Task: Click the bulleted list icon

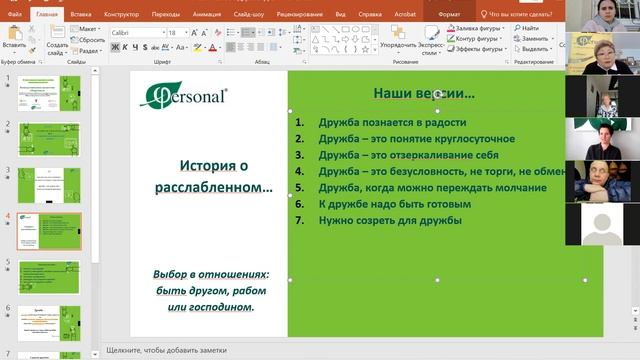Action: coord(231,32)
